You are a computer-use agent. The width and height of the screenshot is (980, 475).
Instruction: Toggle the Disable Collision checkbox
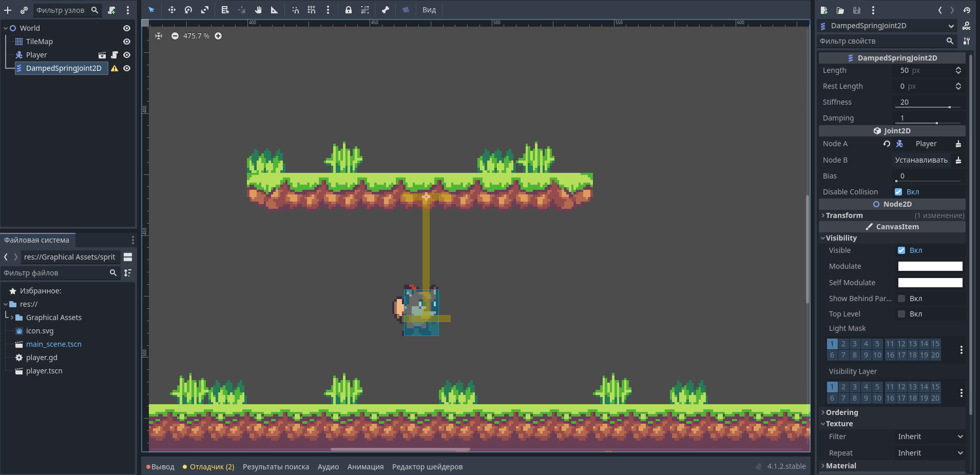coord(898,192)
